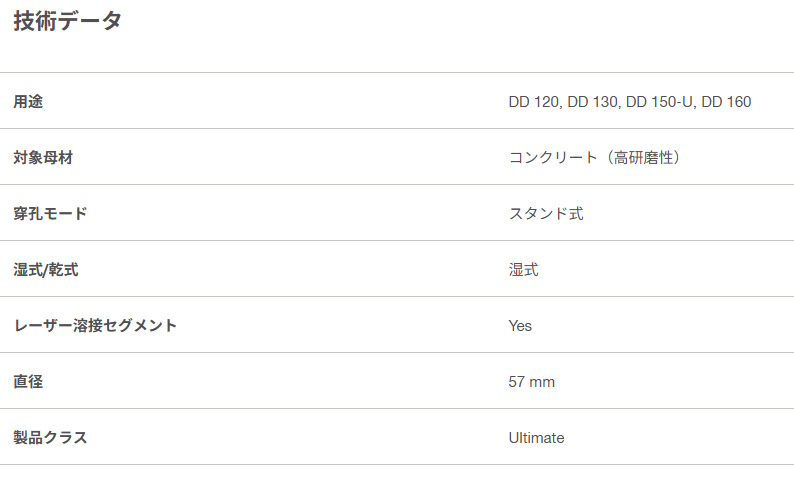The height and width of the screenshot is (479, 794).
Task: Click the DD 160 text
Action: pyautogui.click(x=726, y=101)
